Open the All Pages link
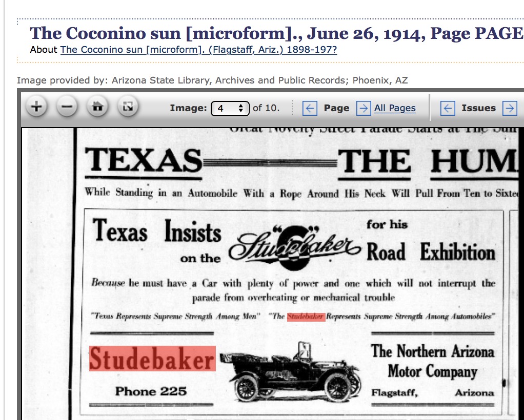 [x=395, y=108]
